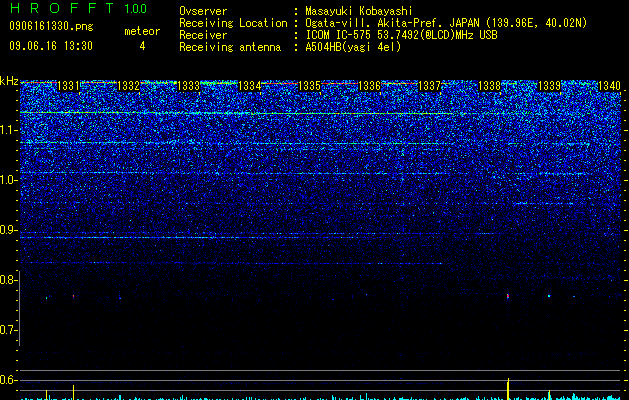Viewport: 629px width, 400px height.
Task: Click the 1337 time marker label
Action: (x=429, y=86)
